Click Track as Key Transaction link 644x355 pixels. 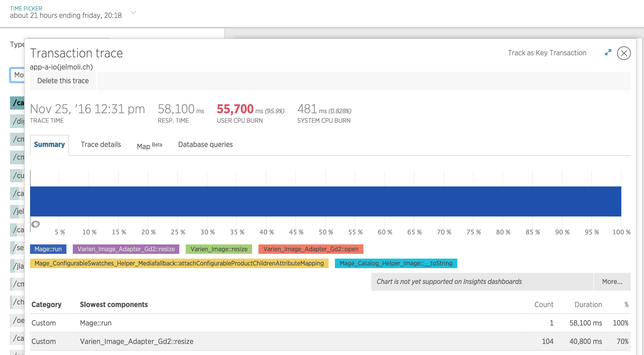(547, 53)
